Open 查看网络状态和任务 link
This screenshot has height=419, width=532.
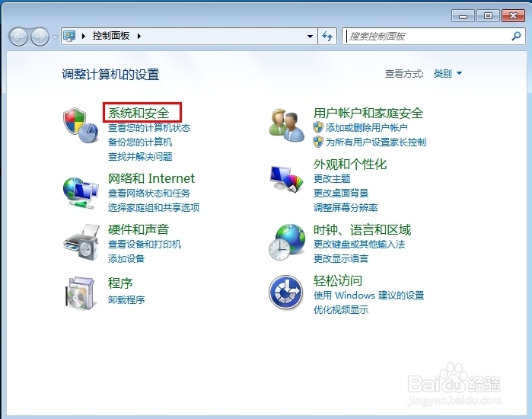coord(149,194)
